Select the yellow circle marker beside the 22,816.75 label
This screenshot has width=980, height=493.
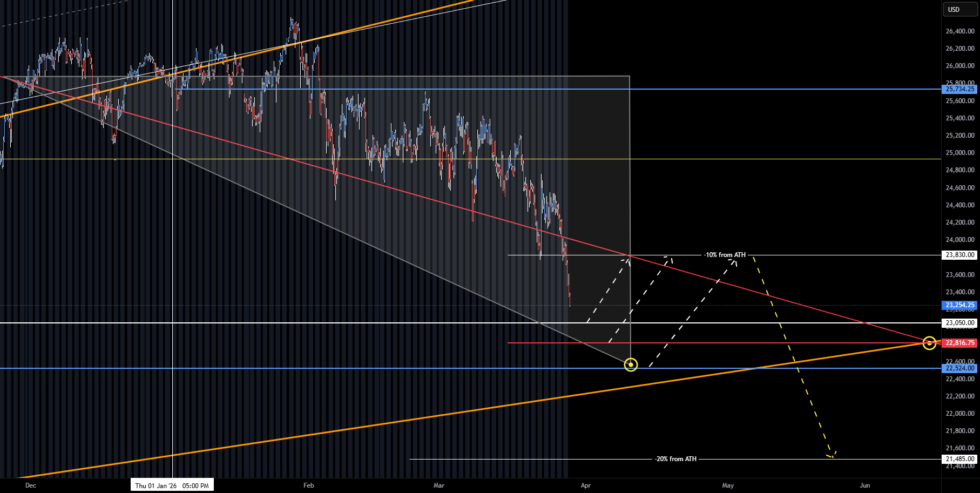click(929, 343)
